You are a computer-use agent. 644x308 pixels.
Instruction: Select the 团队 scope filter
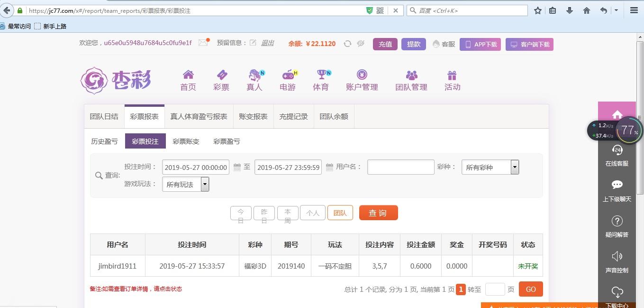click(x=340, y=213)
